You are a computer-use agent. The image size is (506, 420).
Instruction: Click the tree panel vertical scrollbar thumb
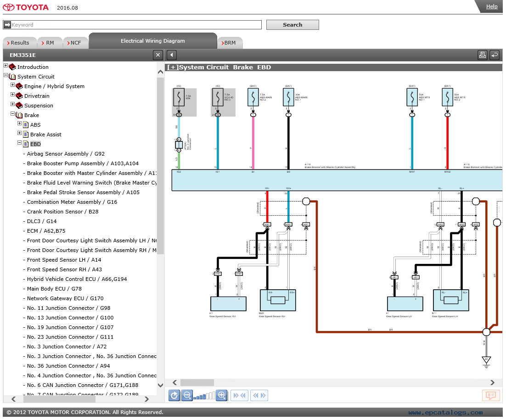160,166
